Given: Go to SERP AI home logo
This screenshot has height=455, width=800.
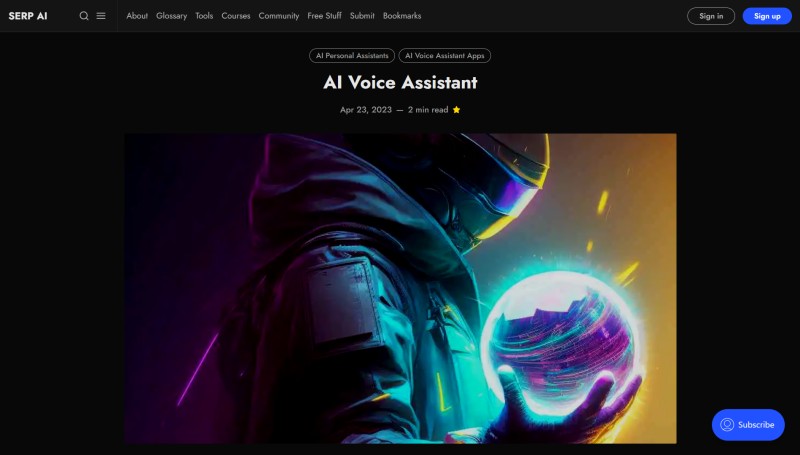Looking at the screenshot, I should (28, 16).
